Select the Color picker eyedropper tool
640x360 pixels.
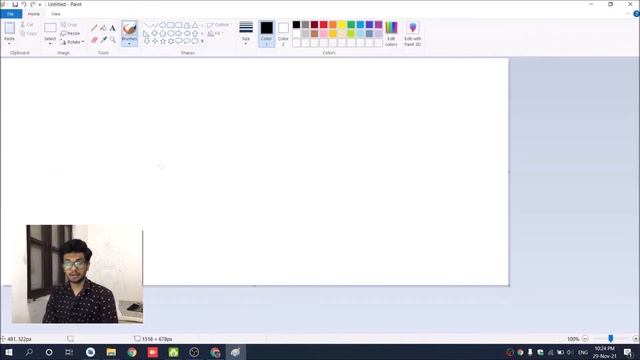pos(103,40)
